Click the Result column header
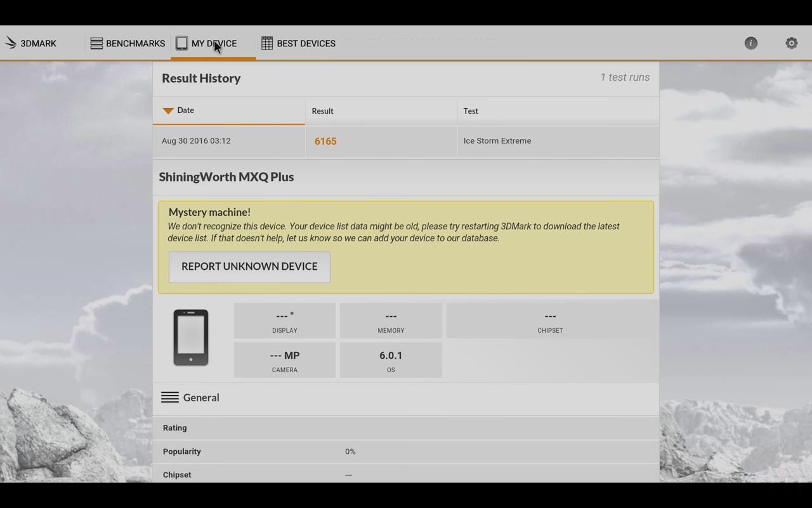The height and width of the screenshot is (508, 812). click(381, 111)
